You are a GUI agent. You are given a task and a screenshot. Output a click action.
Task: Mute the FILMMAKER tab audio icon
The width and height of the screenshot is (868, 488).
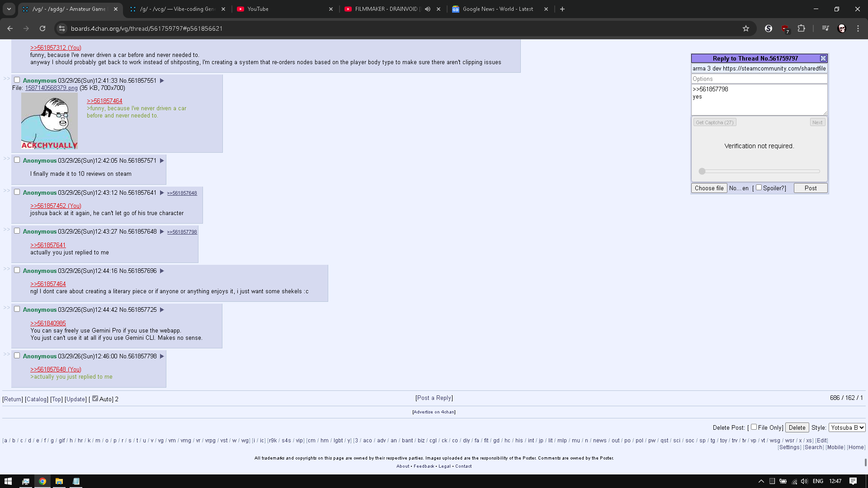[x=428, y=9]
